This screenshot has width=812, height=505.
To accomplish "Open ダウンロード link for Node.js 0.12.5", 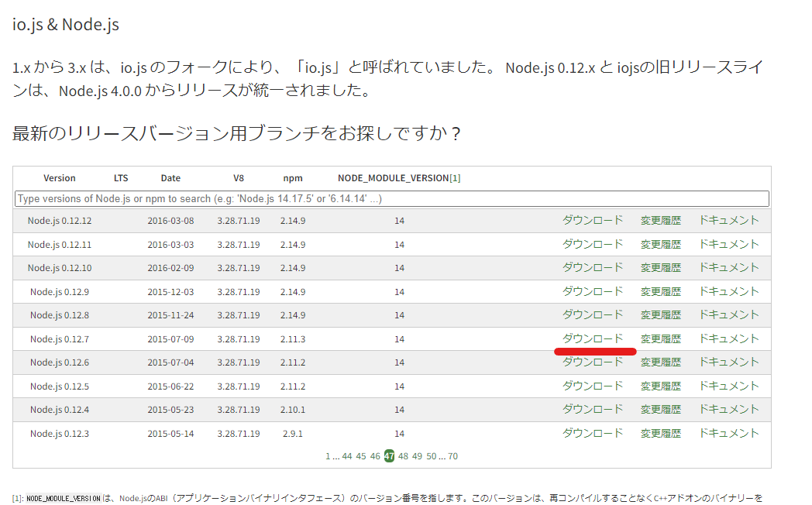I will (x=593, y=386).
